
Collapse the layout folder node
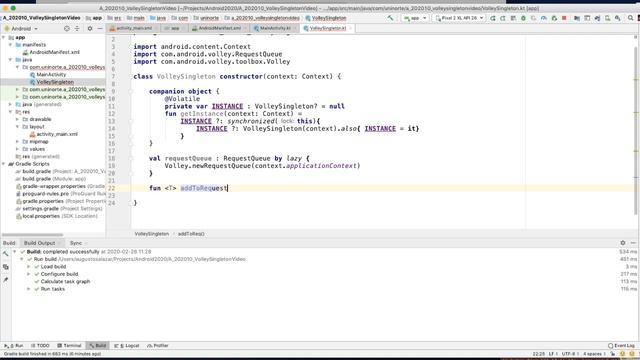[18, 127]
